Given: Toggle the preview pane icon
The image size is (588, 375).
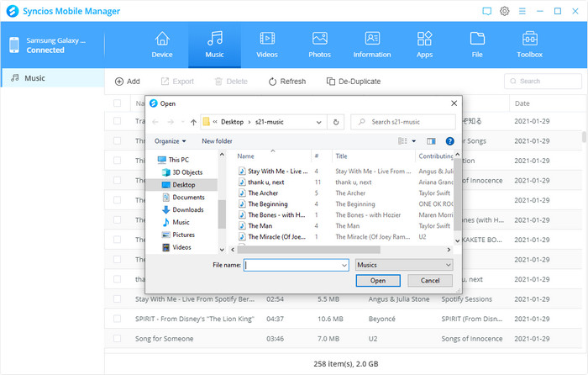Looking at the screenshot, I should pyautogui.click(x=431, y=141).
